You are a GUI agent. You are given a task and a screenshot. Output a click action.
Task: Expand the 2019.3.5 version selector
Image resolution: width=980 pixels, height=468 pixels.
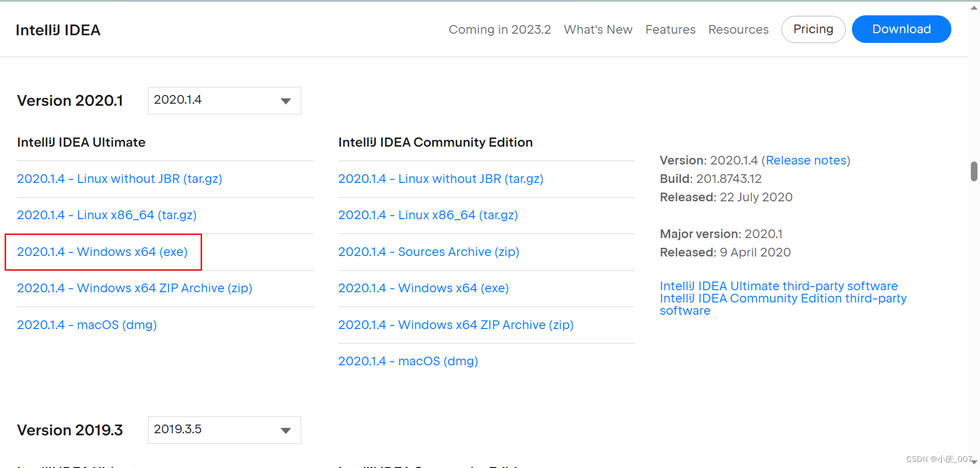pos(224,430)
